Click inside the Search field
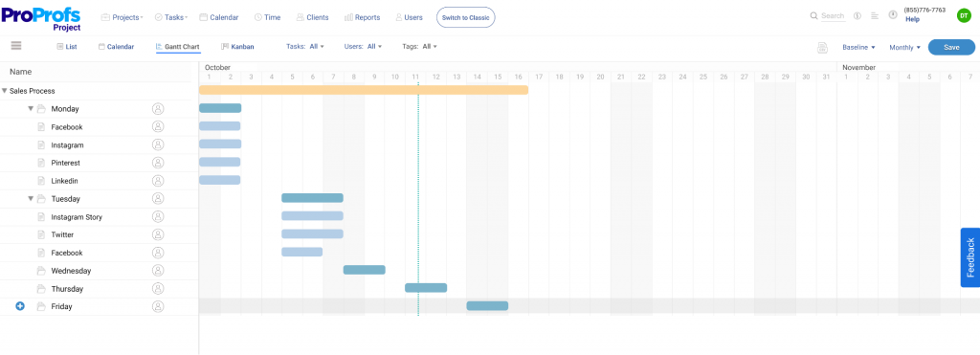 [x=833, y=16]
